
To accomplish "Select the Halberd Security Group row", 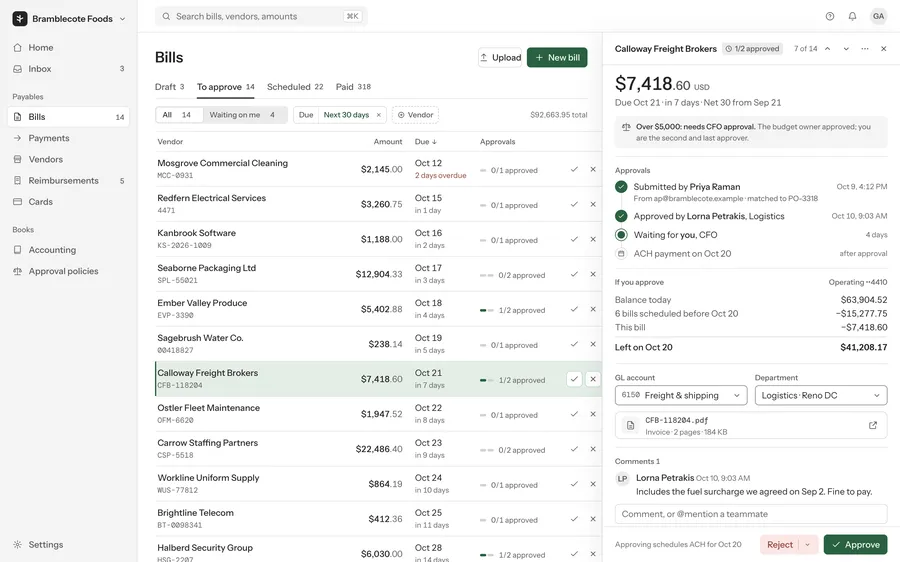I will pos(378,550).
